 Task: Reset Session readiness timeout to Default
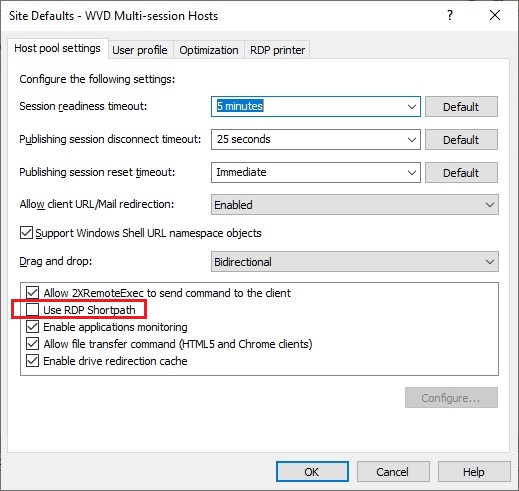point(461,107)
